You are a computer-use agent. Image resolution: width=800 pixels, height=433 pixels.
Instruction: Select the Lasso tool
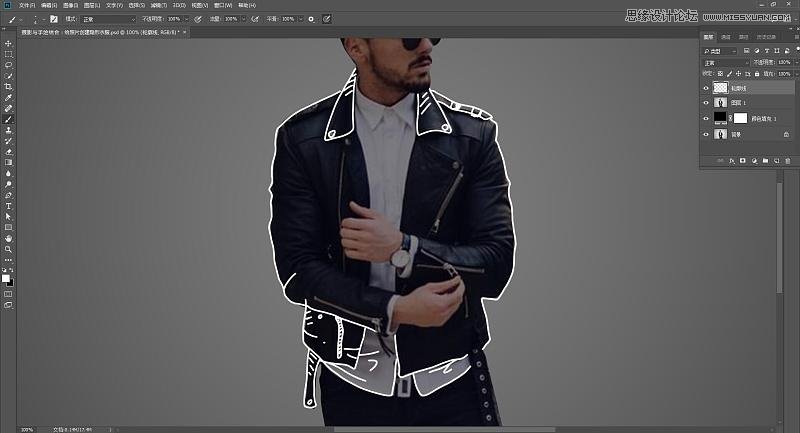pos(8,65)
